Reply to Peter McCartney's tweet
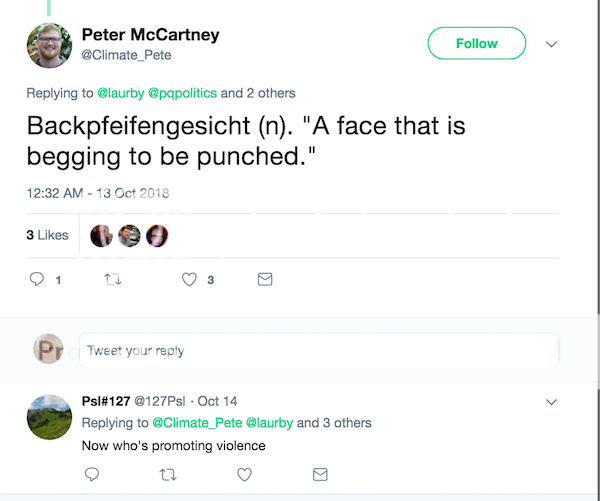This screenshot has height=501, width=600. 38,280
